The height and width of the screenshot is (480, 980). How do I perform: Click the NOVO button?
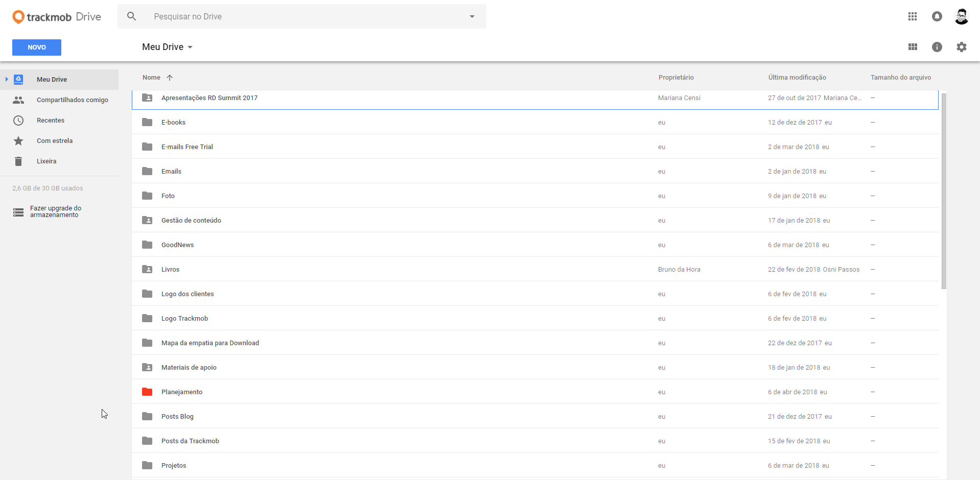pos(37,47)
